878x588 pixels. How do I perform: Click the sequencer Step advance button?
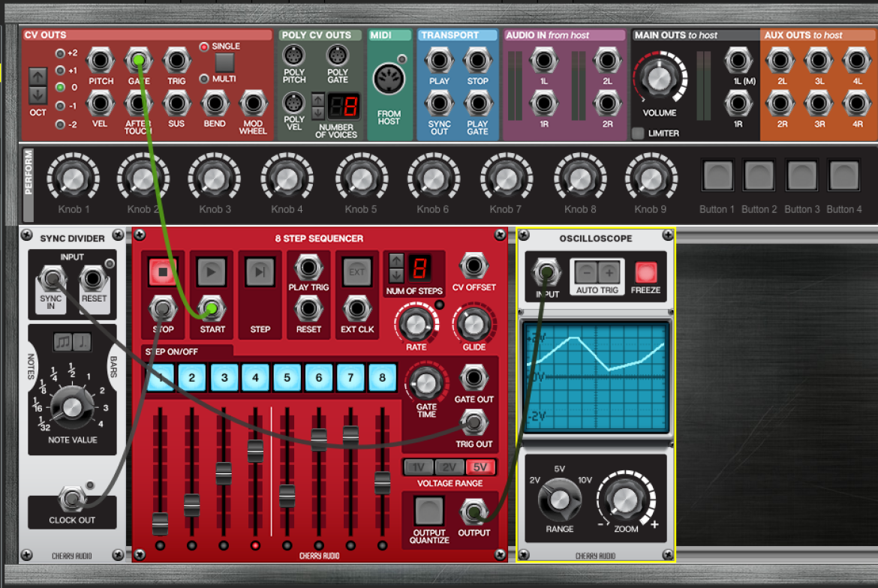pos(260,272)
